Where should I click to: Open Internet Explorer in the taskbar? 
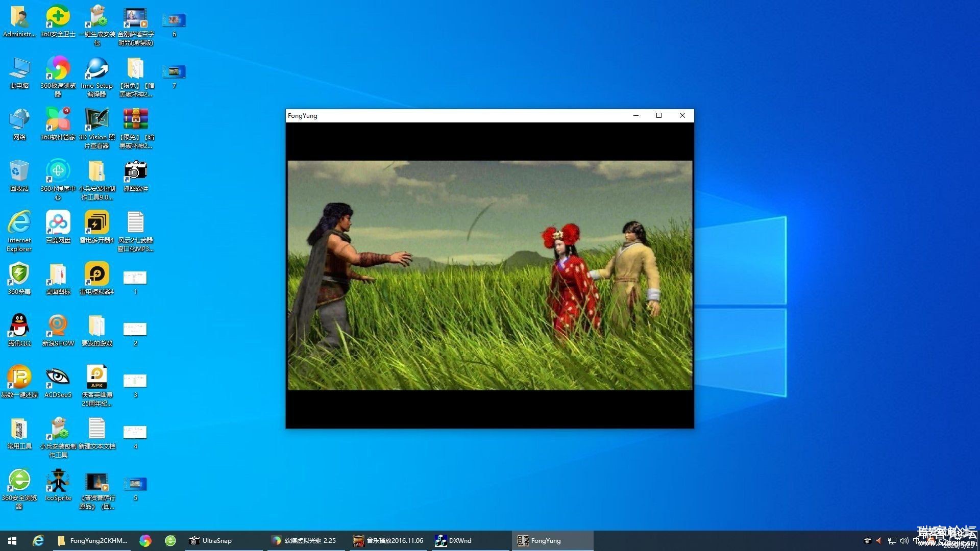38,540
